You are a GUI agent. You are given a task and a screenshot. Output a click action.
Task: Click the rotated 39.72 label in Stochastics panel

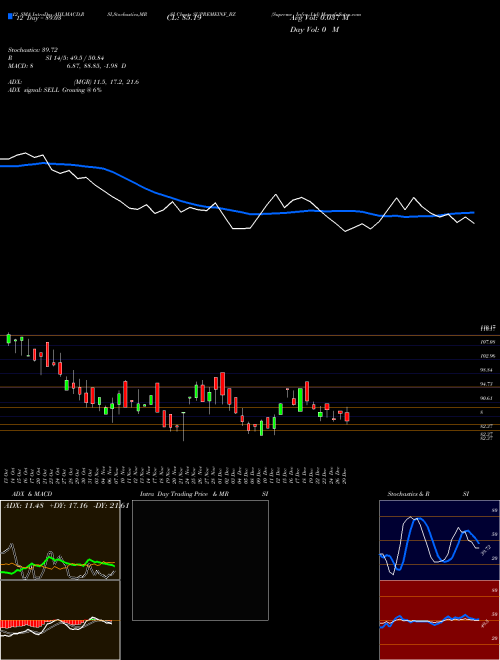[487, 551]
